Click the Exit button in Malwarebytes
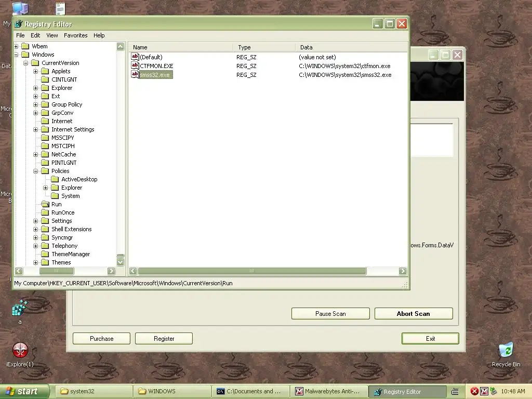532x399 pixels. click(430, 338)
